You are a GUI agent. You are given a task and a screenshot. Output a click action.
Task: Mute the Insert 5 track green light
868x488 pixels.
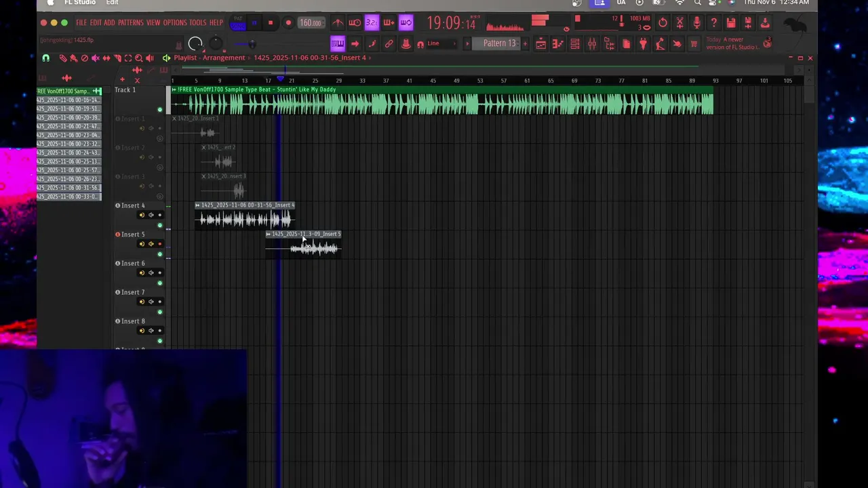pos(160,254)
